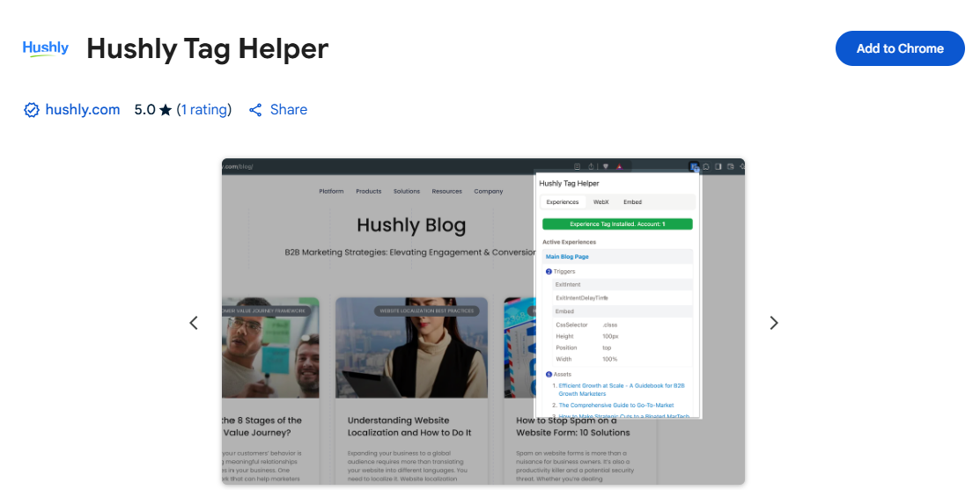
Task: Click the CssSelector row
Action: pos(622,325)
